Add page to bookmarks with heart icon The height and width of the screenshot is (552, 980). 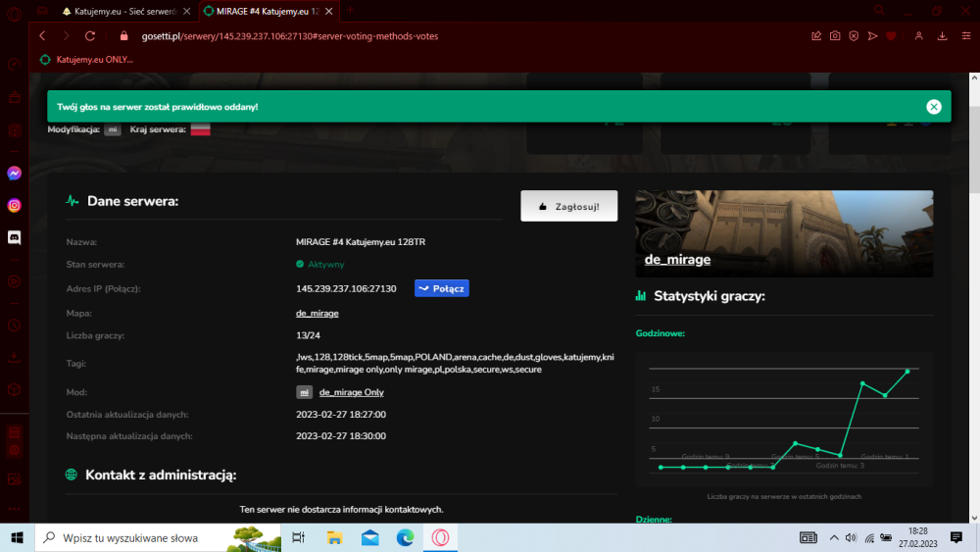pyautogui.click(x=891, y=36)
